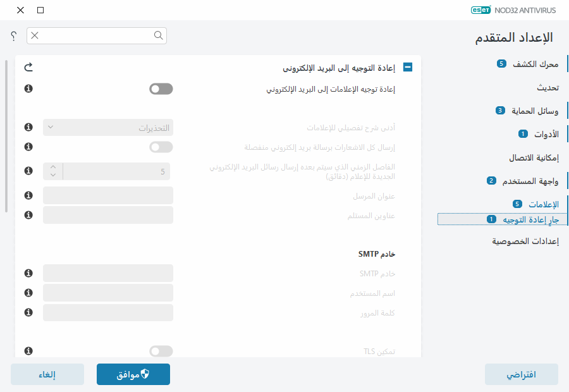Enable forwarding notifications to email
The width and height of the screenshot is (569, 392).
[x=161, y=89]
